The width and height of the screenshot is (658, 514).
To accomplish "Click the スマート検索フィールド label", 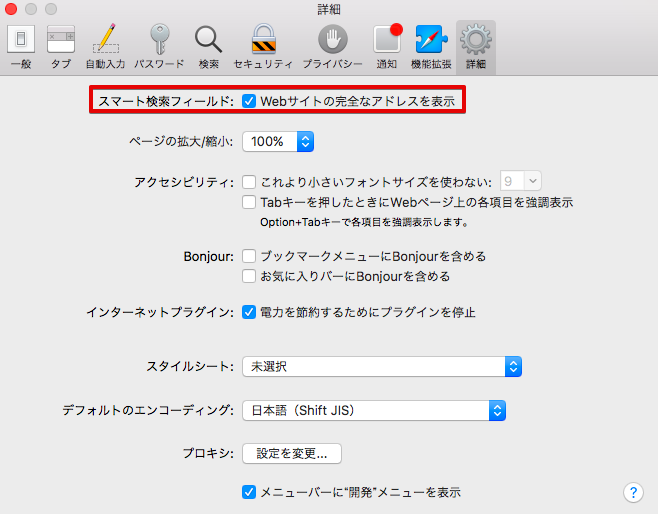I will pos(165,101).
